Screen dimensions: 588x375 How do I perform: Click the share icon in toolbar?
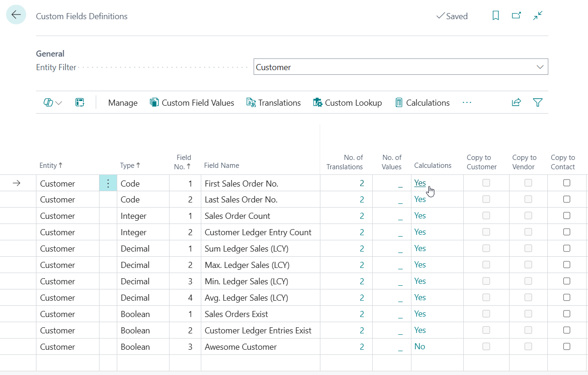tap(516, 102)
